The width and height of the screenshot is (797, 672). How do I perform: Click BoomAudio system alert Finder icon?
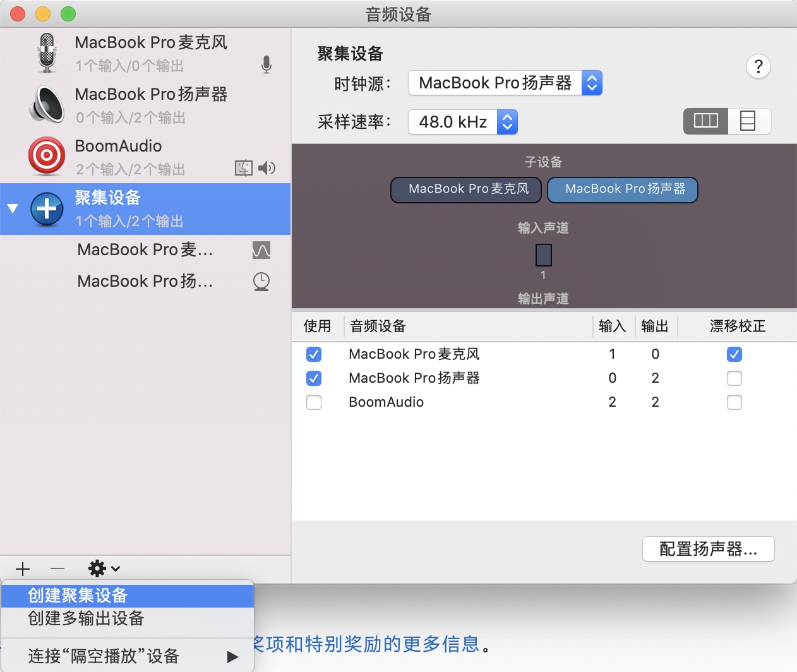[x=244, y=168]
